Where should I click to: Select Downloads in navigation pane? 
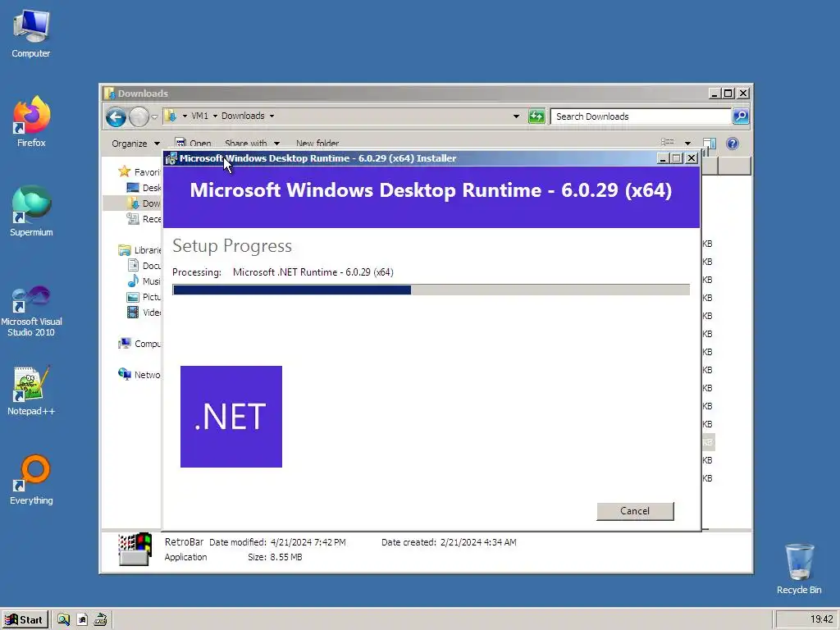point(144,203)
